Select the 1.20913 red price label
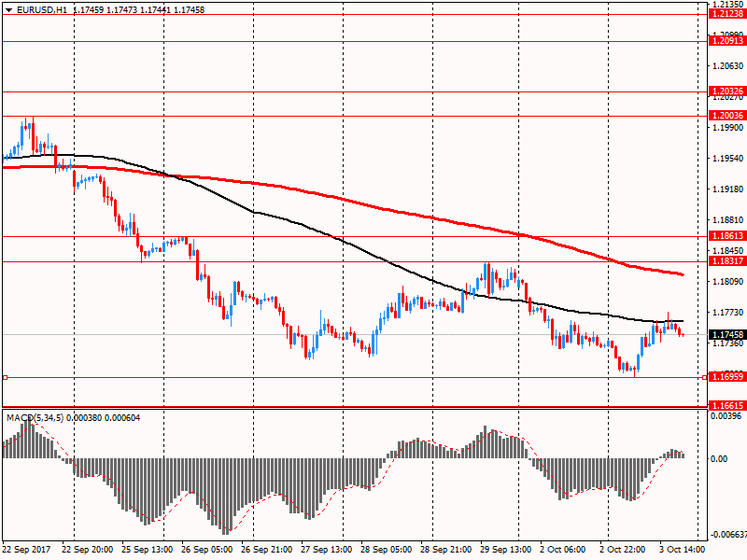The width and height of the screenshot is (747, 560). (x=727, y=41)
